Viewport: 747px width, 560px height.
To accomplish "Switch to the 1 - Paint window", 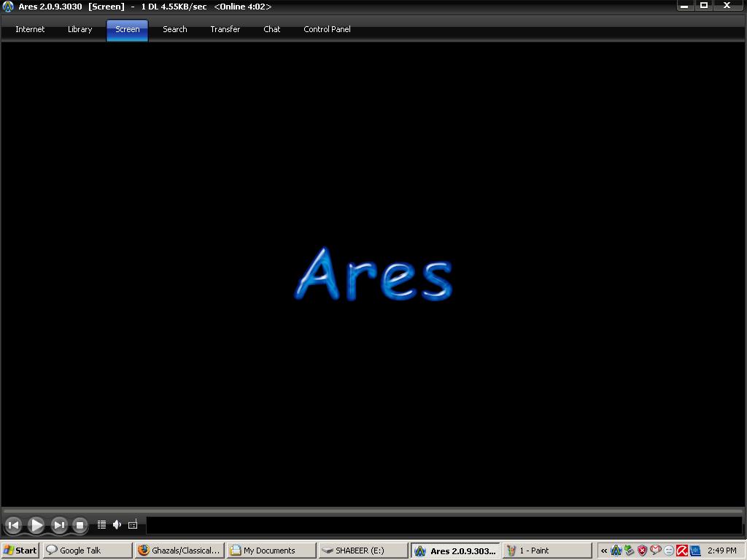I will pos(547,551).
